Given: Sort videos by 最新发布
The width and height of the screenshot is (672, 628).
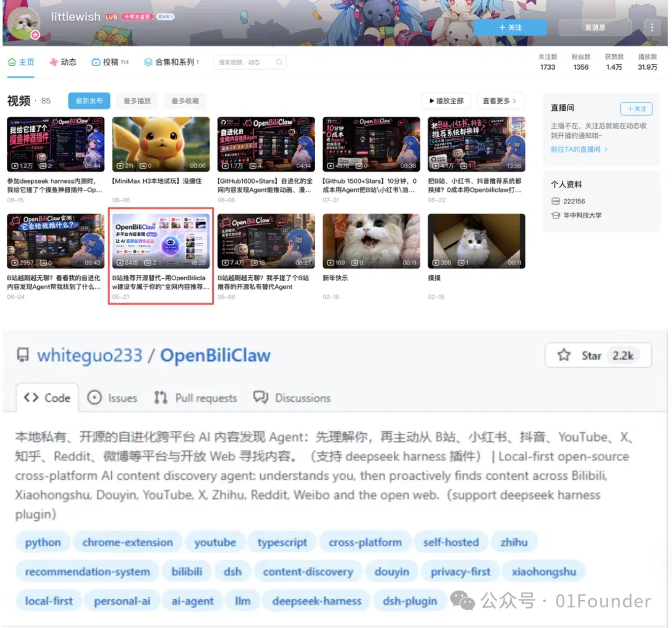Looking at the screenshot, I should [89, 101].
